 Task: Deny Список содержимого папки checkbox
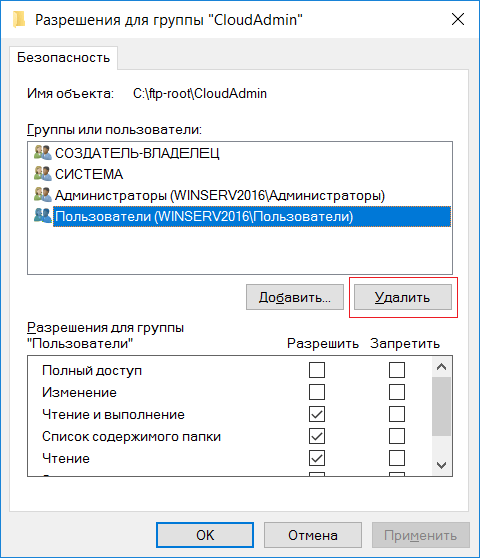[397, 436]
